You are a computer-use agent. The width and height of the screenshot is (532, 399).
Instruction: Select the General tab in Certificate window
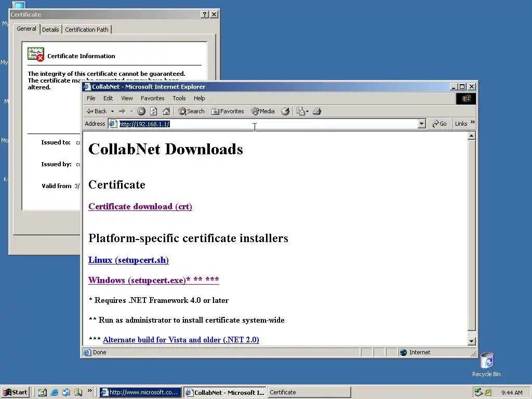click(26, 29)
